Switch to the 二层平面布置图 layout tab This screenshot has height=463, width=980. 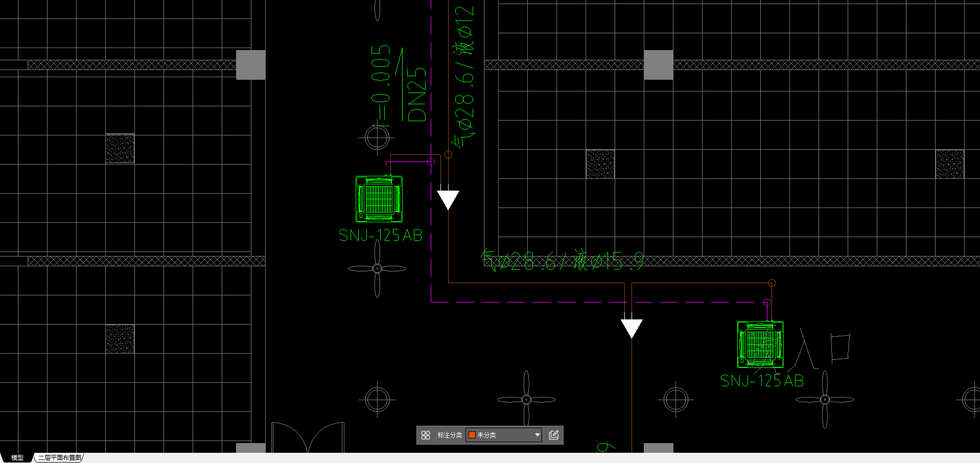pyautogui.click(x=60, y=457)
